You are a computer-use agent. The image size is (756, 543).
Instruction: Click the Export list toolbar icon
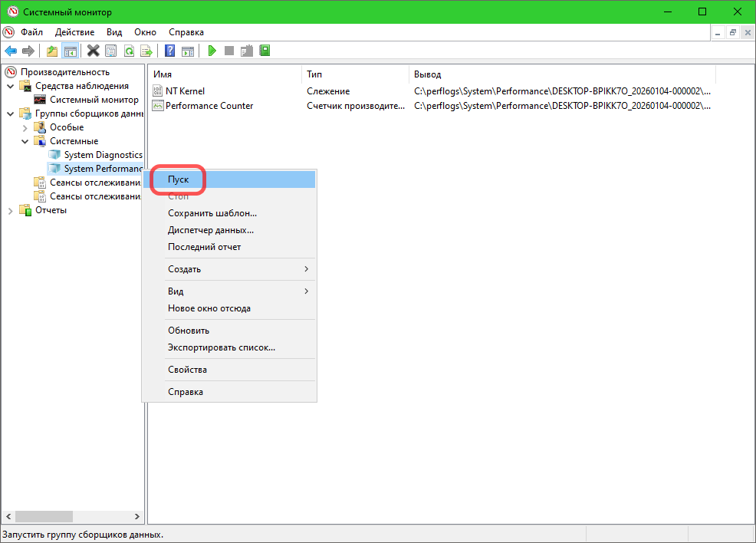point(146,51)
